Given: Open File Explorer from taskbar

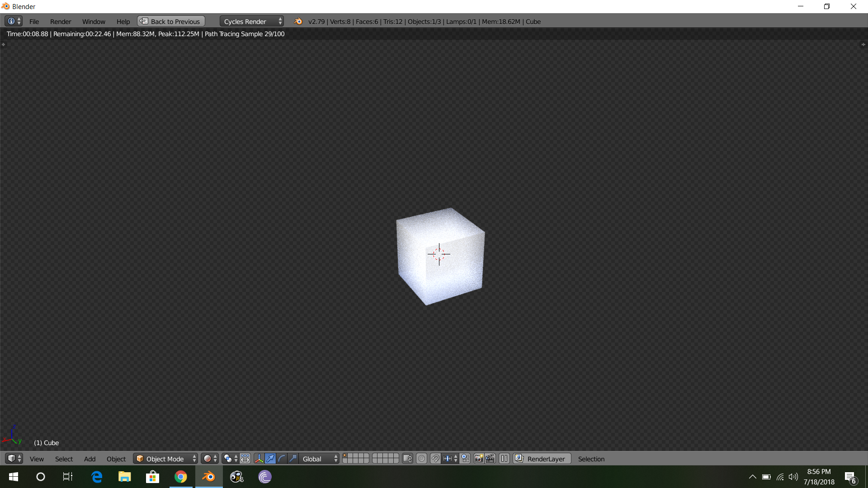Looking at the screenshot, I should click(125, 477).
